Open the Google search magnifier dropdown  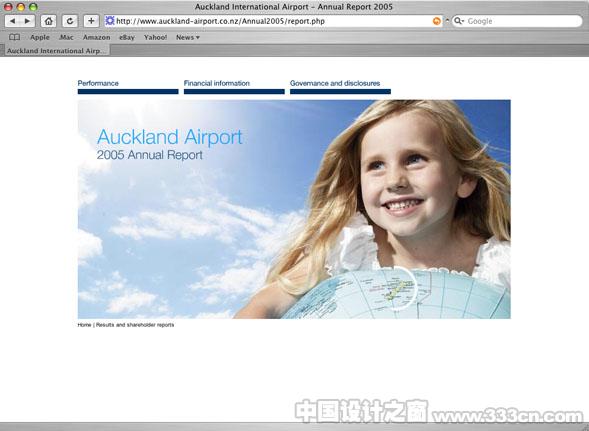point(459,21)
